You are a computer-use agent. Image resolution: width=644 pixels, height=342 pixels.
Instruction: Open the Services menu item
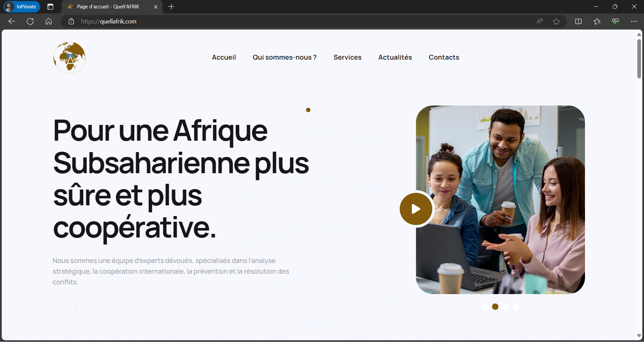pyautogui.click(x=347, y=57)
